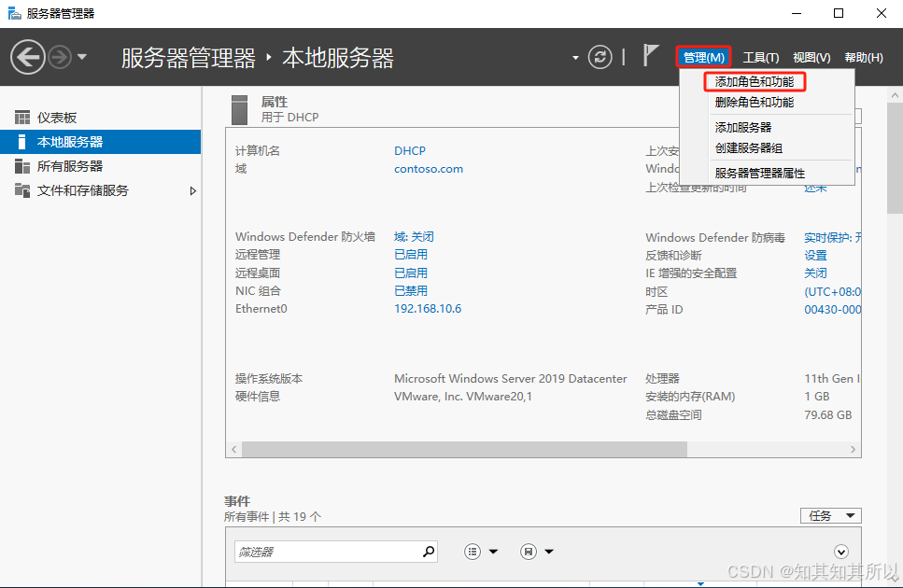Open the notifications flag icon
Screen dimensions: 903x588
coord(650,55)
